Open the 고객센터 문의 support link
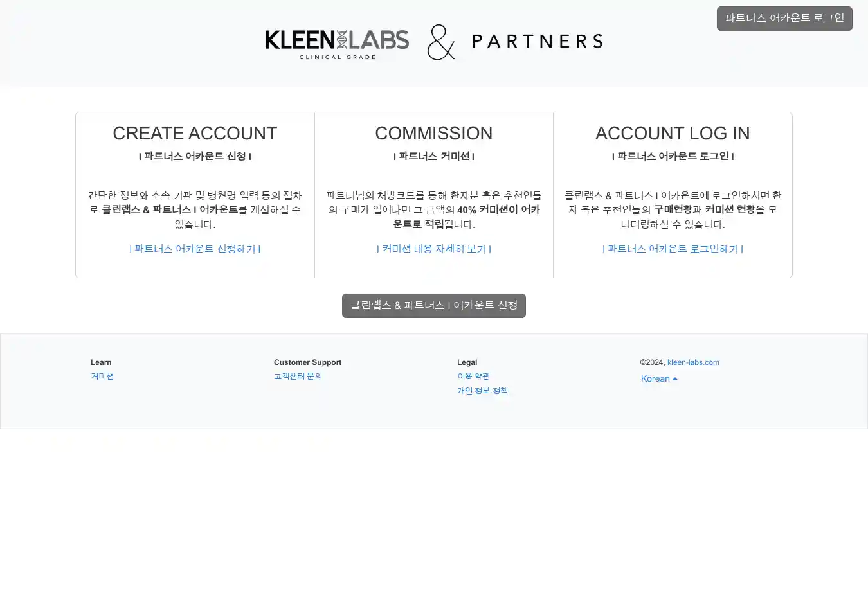Viewport: 868px width, 604px height. [298, 377]
